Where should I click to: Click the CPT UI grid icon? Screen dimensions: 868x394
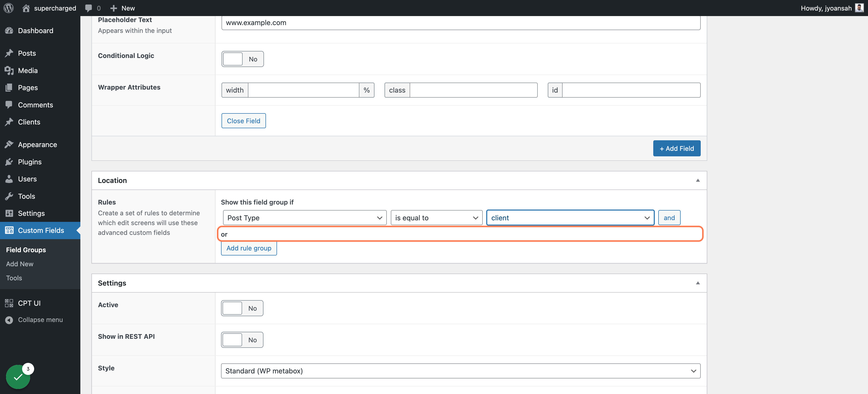[9, 303]
